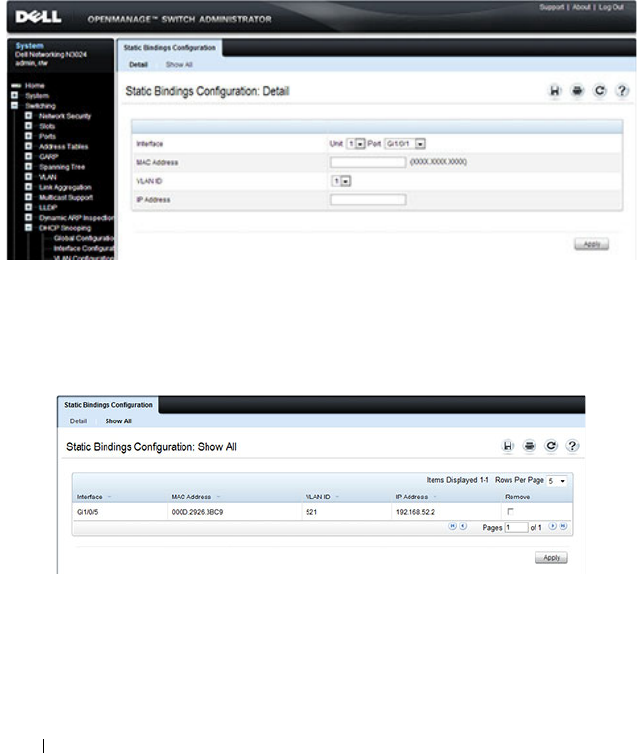Go to Home in the navigation tree
Screen dimensions: 641x753
click(35, 85)
